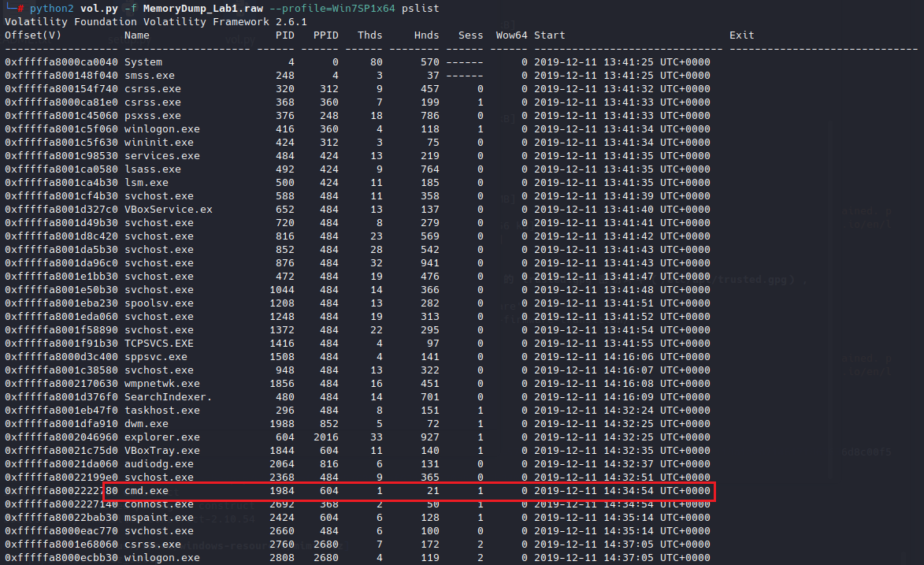Viewport: 924px width, 565px height.
Task: Click the Wow64 column header
Action: click(x=512, y=35)
